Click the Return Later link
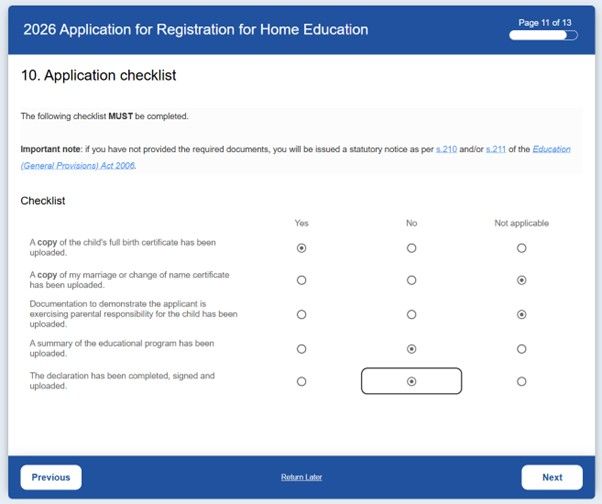 click(301, 477)
